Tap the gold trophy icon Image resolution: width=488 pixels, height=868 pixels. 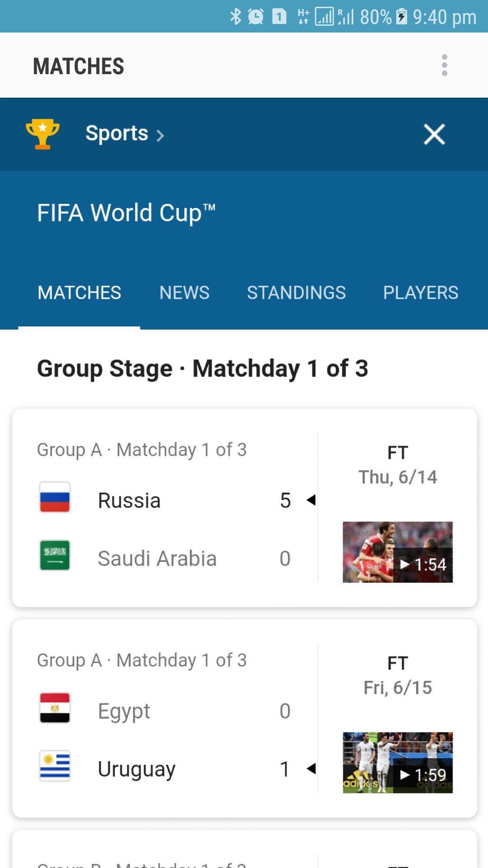tap(42, 134)
